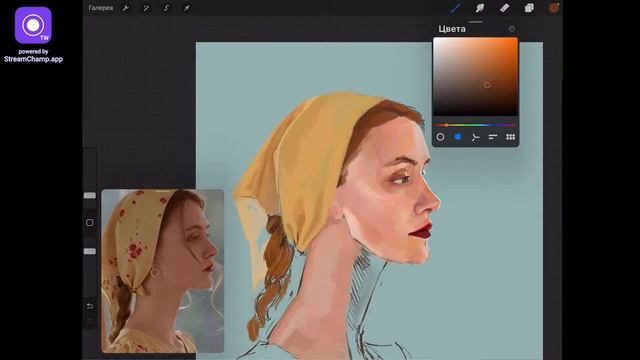The image size is (640, 360).
Task: Select the Eraser tool
Action: click(x=504, y=8)
